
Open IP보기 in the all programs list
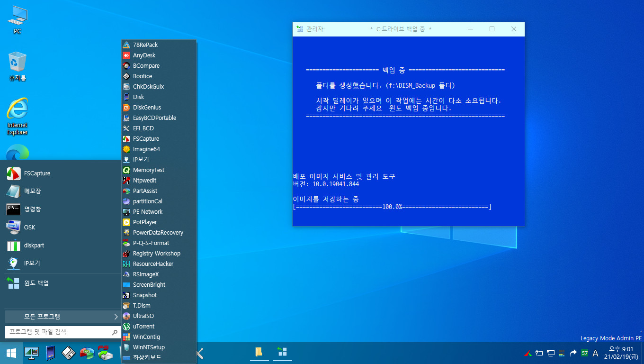tap(159, 159)
